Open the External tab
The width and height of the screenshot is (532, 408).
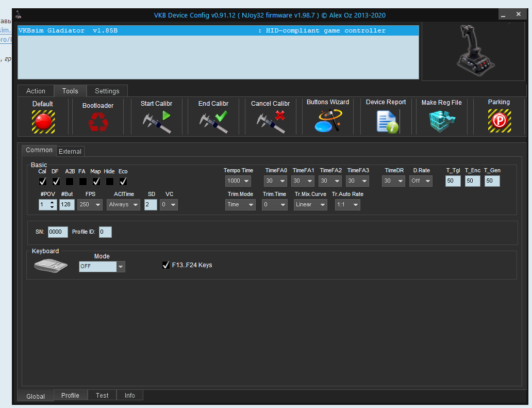coord(70,151)
